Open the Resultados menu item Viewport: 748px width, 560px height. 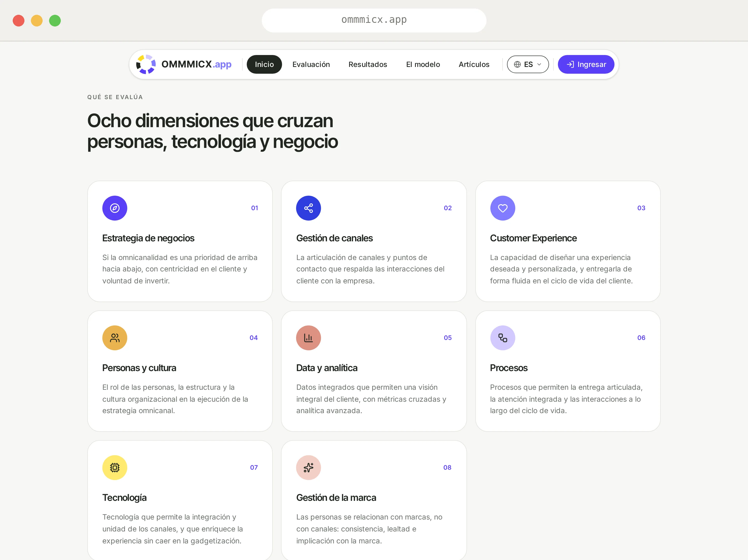[x=368, y=64]
